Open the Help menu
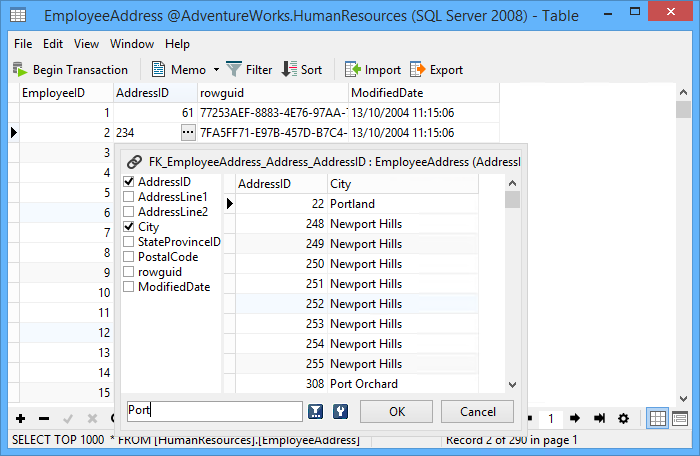 (x=177, y=44)
